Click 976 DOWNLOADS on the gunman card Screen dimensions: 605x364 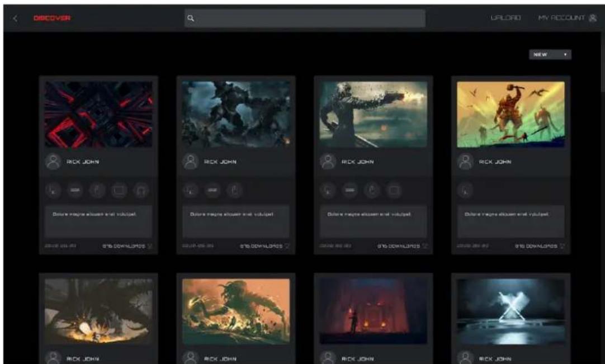tap(398, 246)
